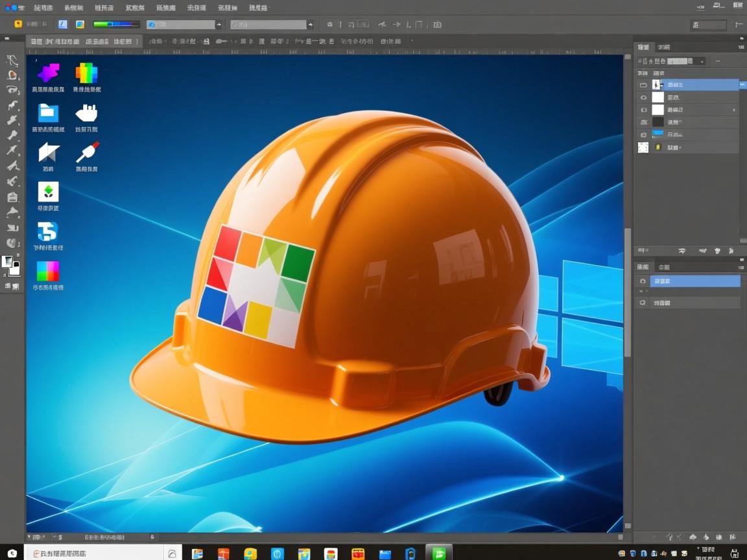
Task: Click the yellow icon in options bar
Action: click(x=18, y=24)
